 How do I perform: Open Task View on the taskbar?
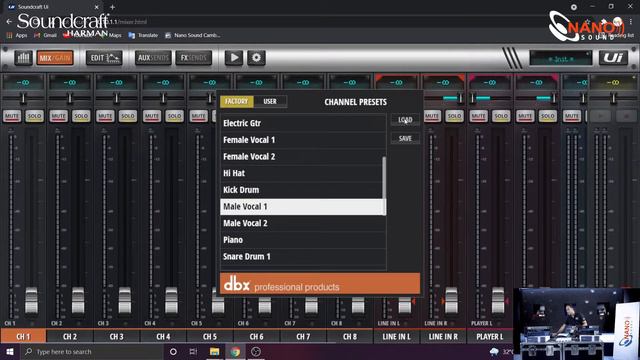193,351
